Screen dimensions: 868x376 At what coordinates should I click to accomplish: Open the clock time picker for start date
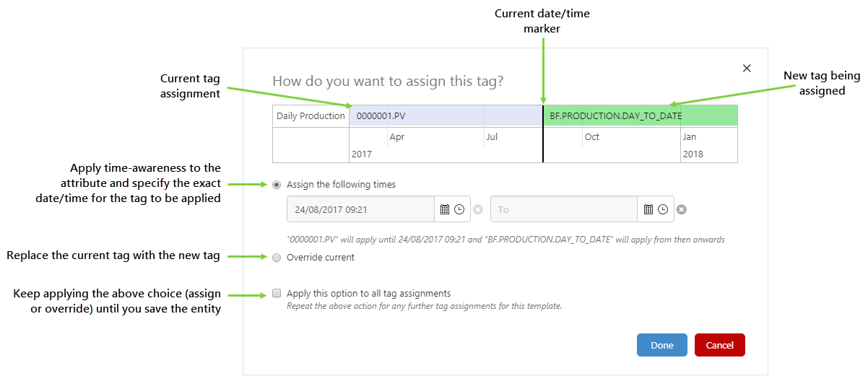tap(459, 209)
